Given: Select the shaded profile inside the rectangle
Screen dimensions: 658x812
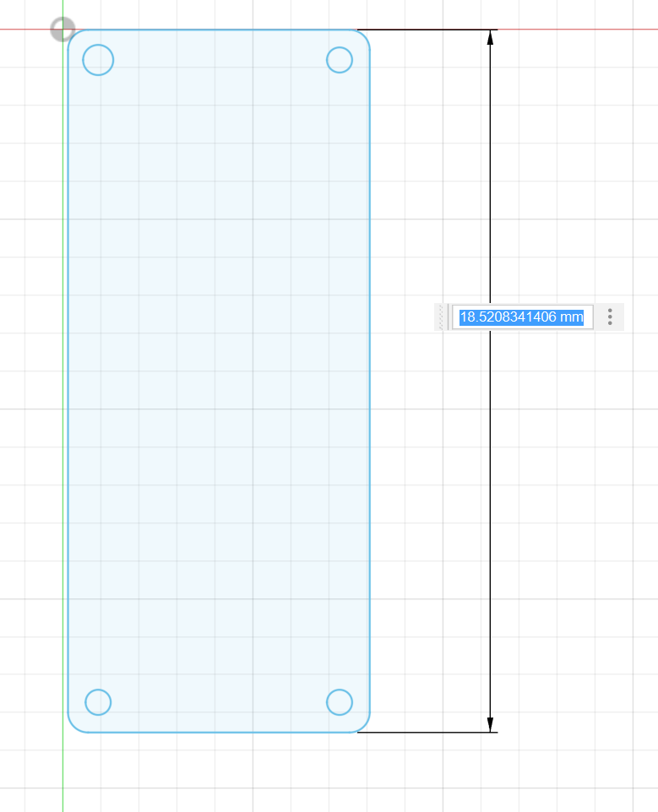Looking at the screenshot, I should point(220,380).
